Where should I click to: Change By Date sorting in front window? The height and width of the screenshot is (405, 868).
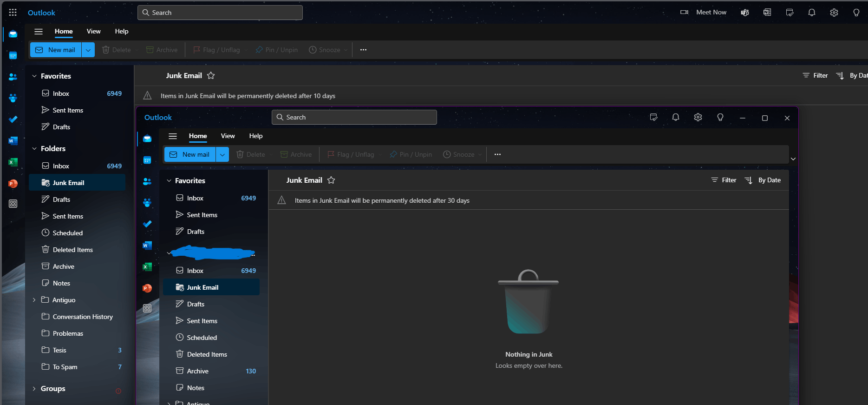pyautogui.click(x=763, y=180)
